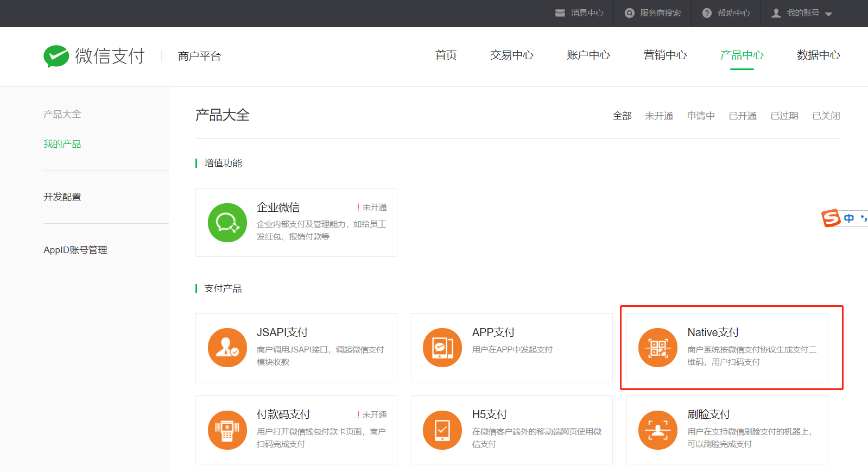Open the 首页 navigation tab
This screenshot has height=472, width=868.
(x=446, y=55)
